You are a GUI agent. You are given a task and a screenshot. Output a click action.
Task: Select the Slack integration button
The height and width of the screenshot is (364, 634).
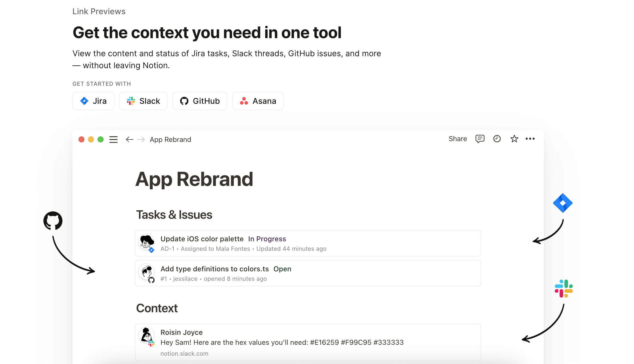pyautogui.click(x=143, y=101)
